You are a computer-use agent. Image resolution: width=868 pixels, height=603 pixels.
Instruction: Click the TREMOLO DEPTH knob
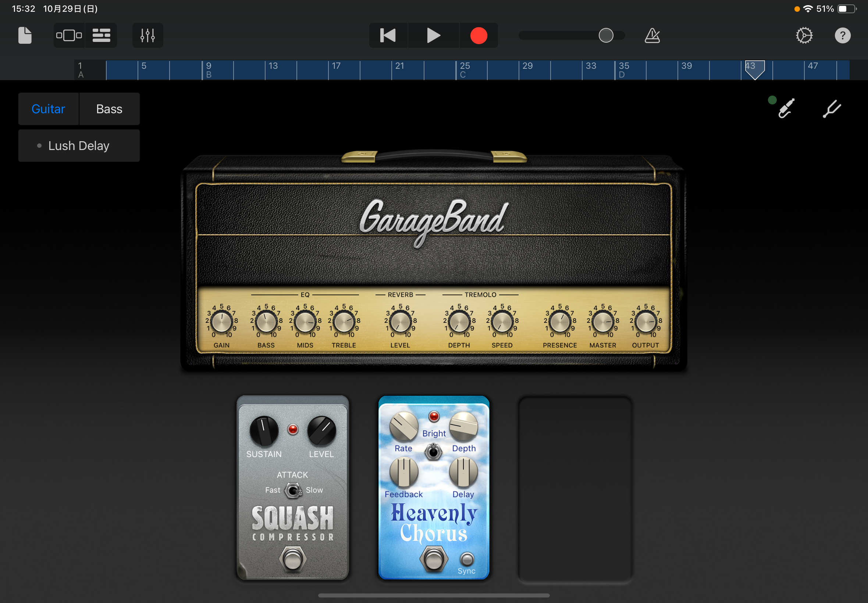459,322
